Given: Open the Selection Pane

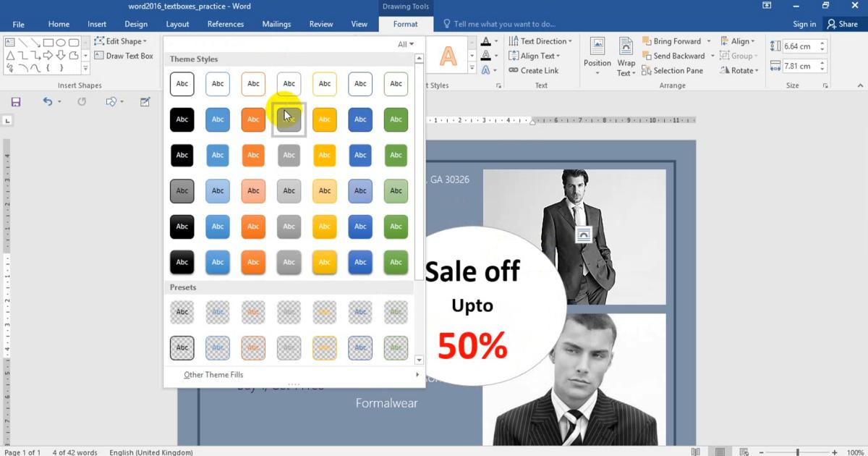Looking at the screenshot, I should tap(673, 70).
